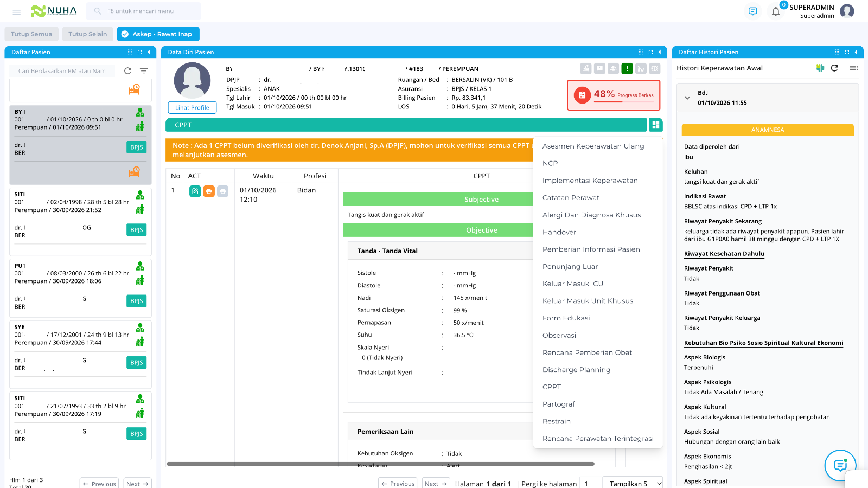Image resolution: width=868 pixels, height=488 pixels.
Task: Click the red Progress Berkas clipboard icon
Action: click(582, 95)
